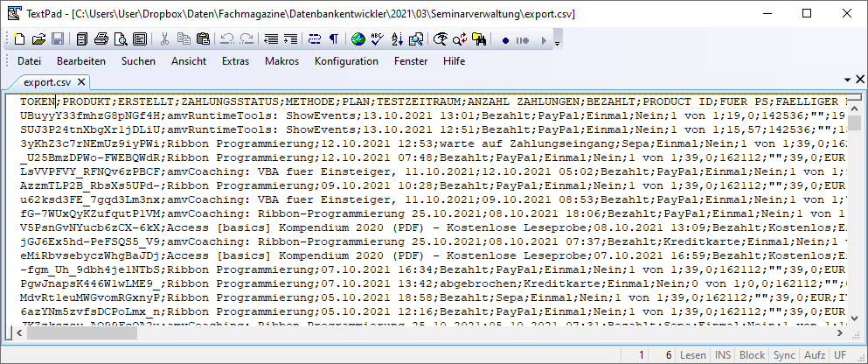Click the vertical scrollbar thumb
This screenshot has height=364, width=868.
pyautogui.click(x=856, y=122)
